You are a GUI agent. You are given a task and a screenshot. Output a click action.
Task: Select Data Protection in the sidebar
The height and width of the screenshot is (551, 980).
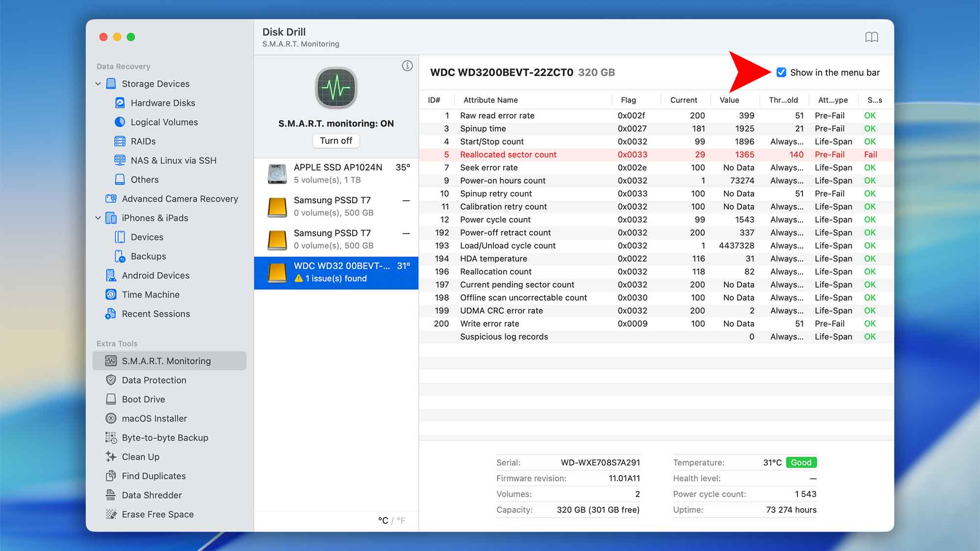154,380
